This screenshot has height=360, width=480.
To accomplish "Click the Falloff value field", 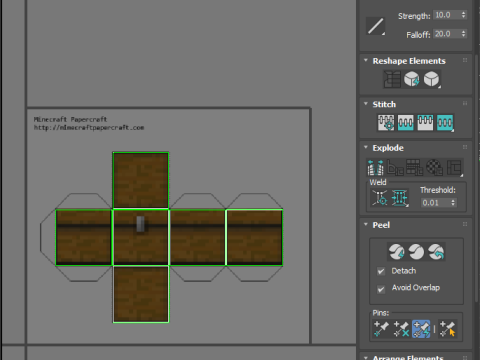I will (x=447, y=34).
